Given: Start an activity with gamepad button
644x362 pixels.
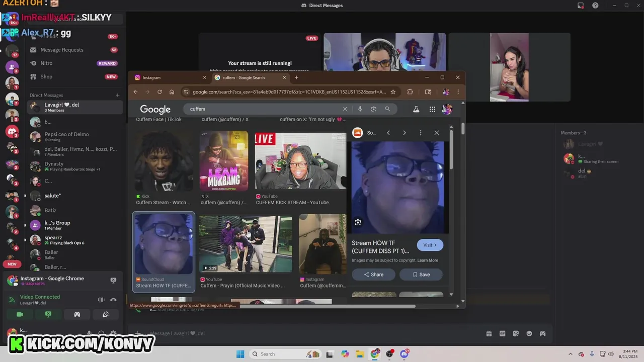Looking at the screenshot, I should [x=77, y=314].
